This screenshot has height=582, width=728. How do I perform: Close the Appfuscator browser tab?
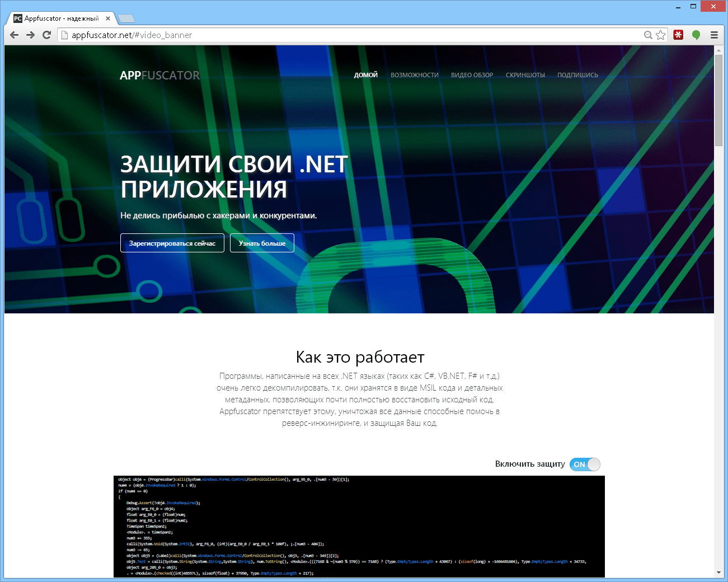(108, 18)
